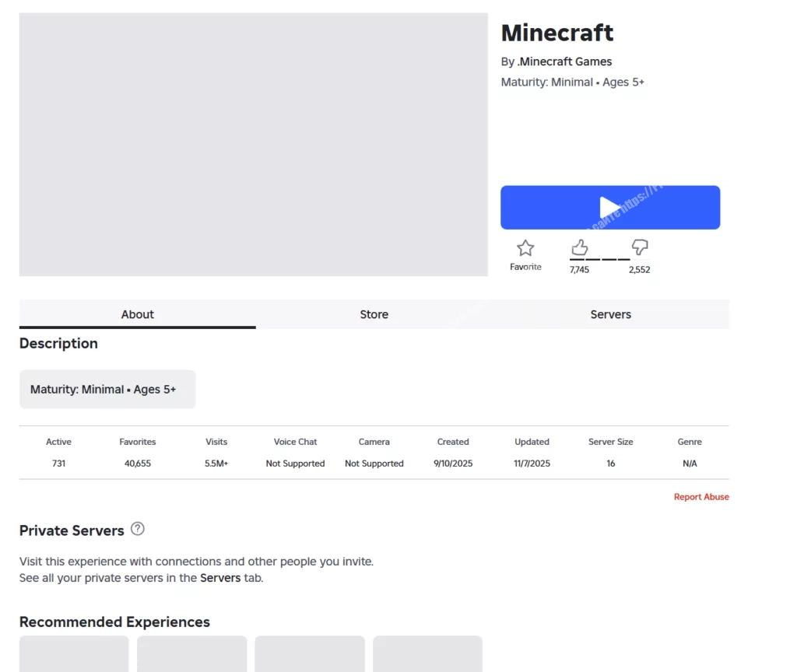
Task: Click the Minecraft title heading
Action: [556, 33]
